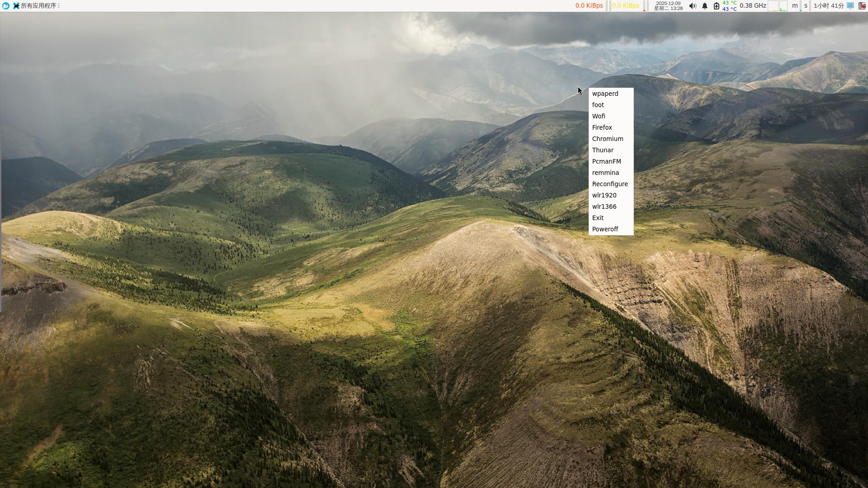Click the red logout icon at panel's right end
The height and width of the screenshot is (488, 868).
pos(862,6)
